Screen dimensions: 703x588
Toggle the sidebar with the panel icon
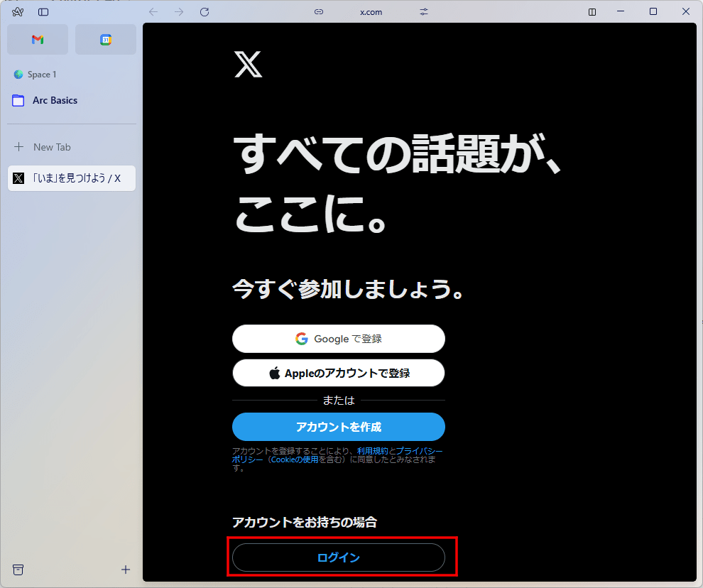43,11
